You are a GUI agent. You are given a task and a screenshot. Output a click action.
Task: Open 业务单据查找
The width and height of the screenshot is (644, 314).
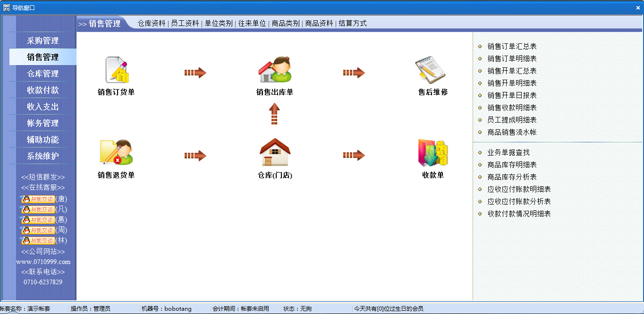[508, 152]
